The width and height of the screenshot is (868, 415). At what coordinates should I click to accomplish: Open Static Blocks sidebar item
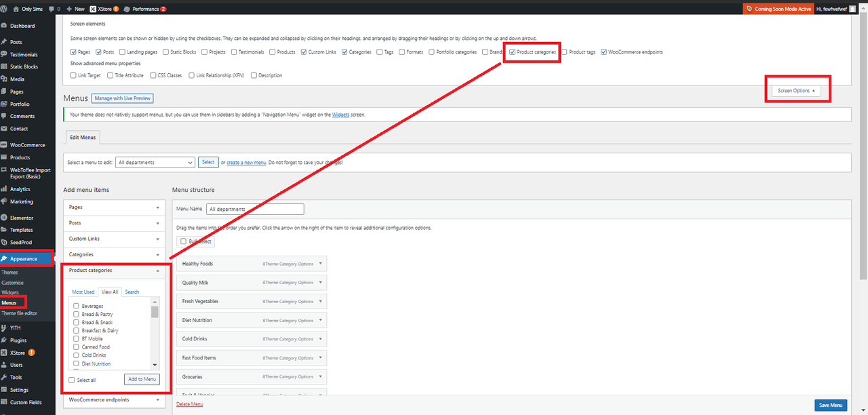pyautogui.click(x=24, y=66)
